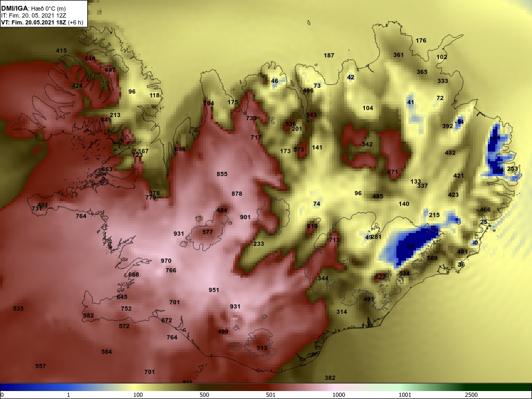
Task: Select the map value 543
Action: click(311, 115)
